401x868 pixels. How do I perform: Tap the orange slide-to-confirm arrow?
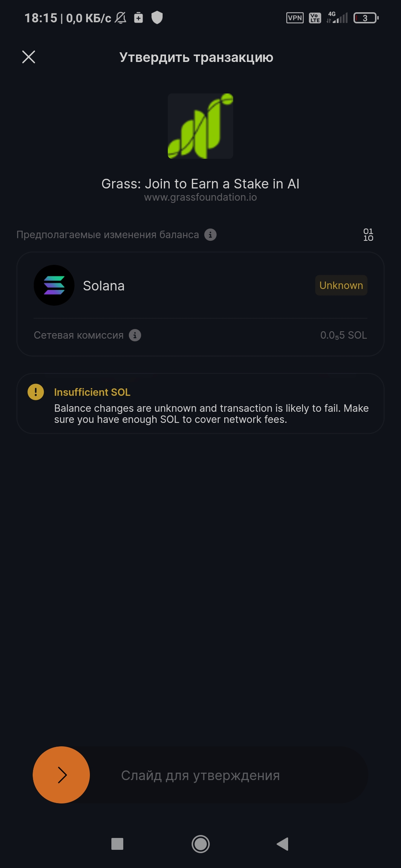61,775
